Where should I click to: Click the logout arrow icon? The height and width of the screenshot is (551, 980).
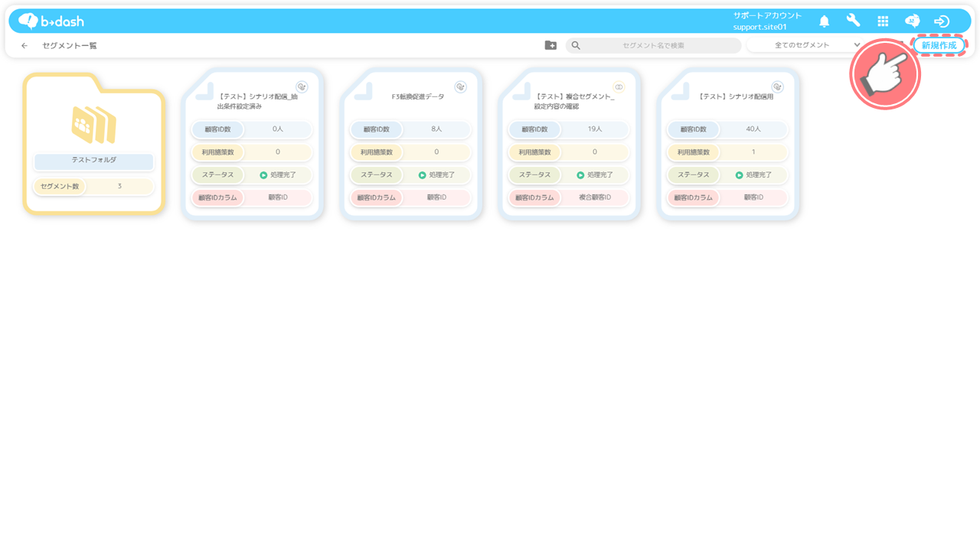tap(942, 21)
